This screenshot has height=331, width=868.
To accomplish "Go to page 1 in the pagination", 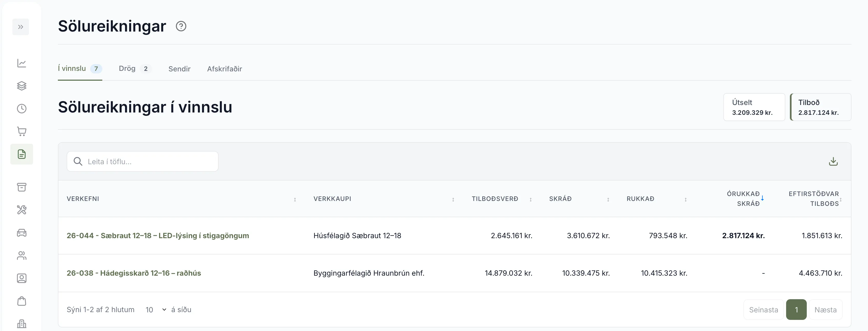I will coord(796,310).
